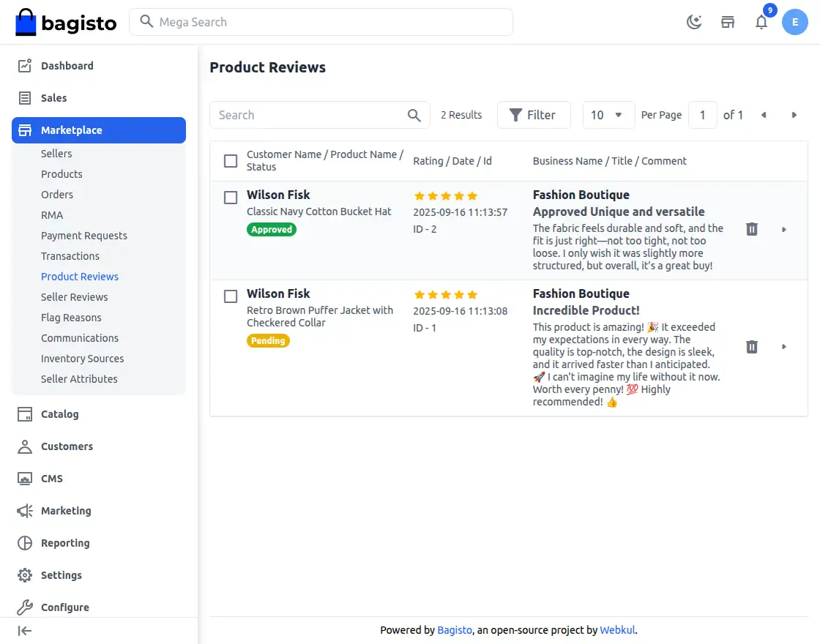
Task: Visit the Webkul link in footer
Action: pyautogui.click(x=617, y=629)
